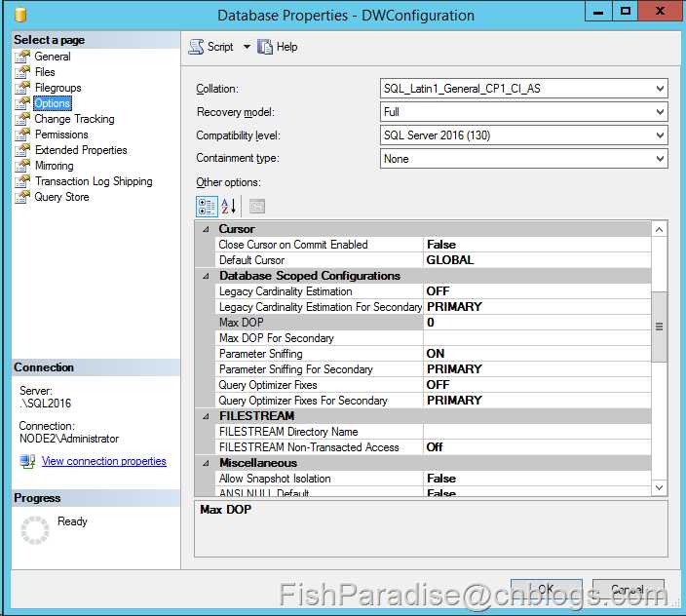Collapse the FILESTREAM category
This screenshot has height=616, width=686.
coord(206,416)
